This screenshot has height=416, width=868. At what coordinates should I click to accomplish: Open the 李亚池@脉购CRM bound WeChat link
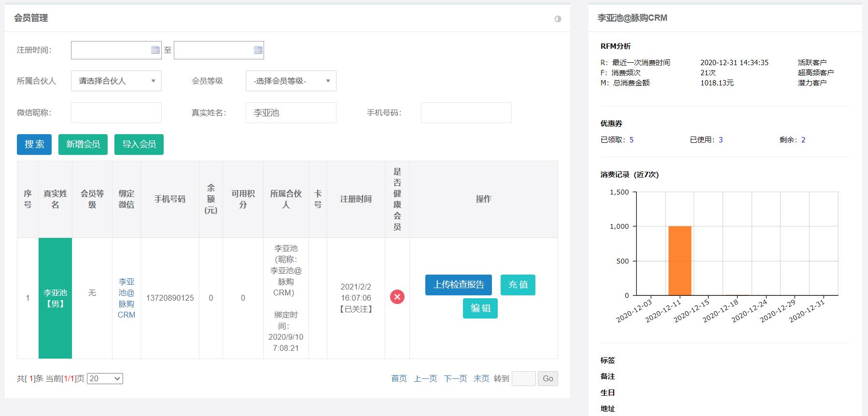coord(126,298)
